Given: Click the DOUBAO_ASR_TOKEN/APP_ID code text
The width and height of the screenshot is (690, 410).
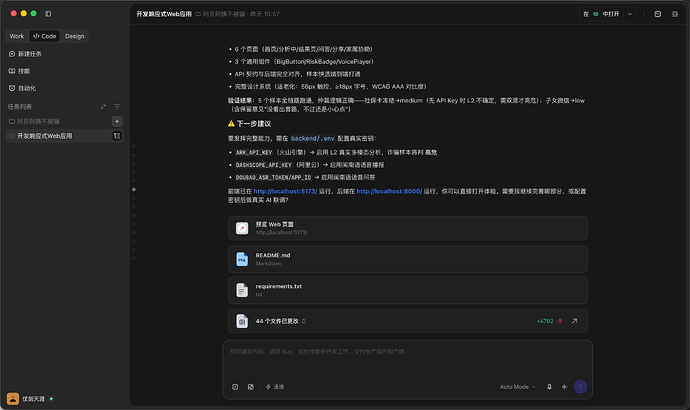Looking at the screenshot, I should (x=273, y=177).
